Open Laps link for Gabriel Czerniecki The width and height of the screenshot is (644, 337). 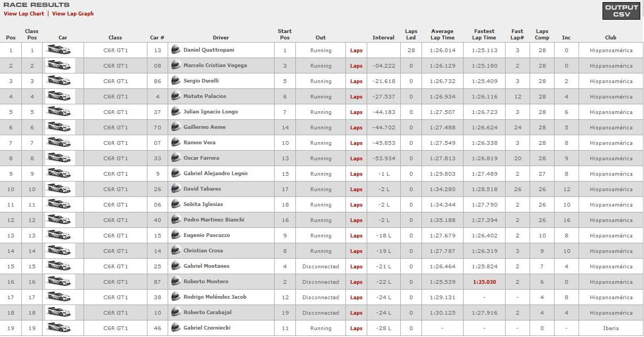pos(356,328)
